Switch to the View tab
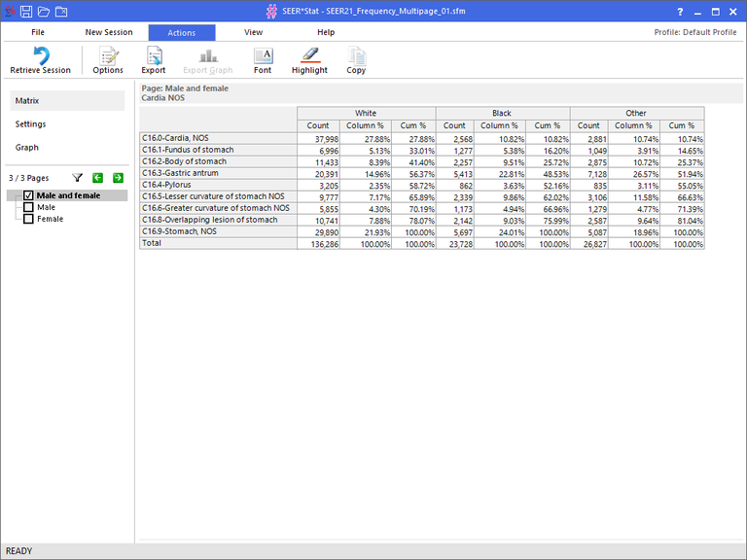 pyautogui.click(x=253, y=32)
